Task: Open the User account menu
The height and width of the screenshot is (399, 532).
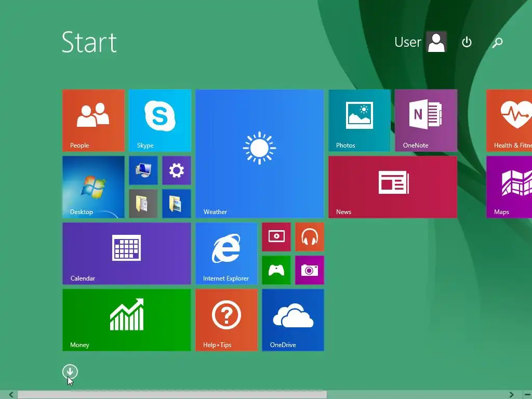Action: 420,42
